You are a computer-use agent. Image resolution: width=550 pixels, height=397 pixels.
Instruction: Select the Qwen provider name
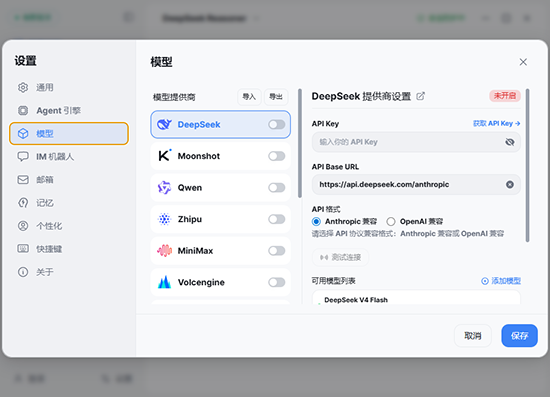pyautogui.click(x=190, y=188)
